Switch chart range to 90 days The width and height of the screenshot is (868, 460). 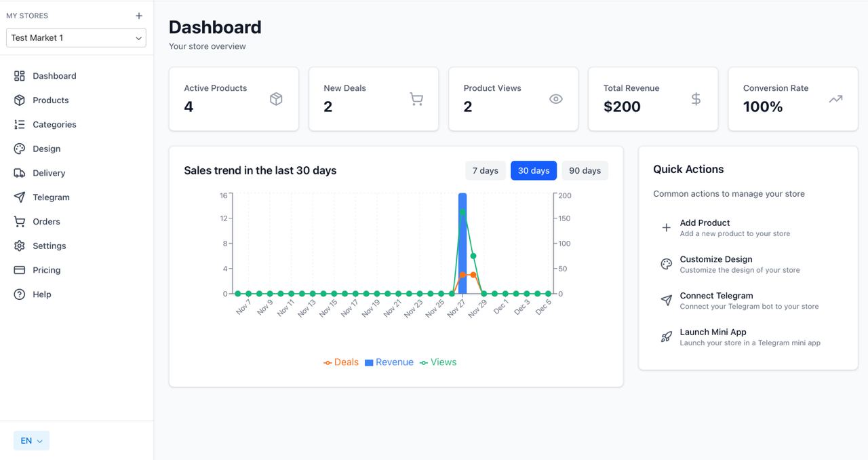(585, 170)
